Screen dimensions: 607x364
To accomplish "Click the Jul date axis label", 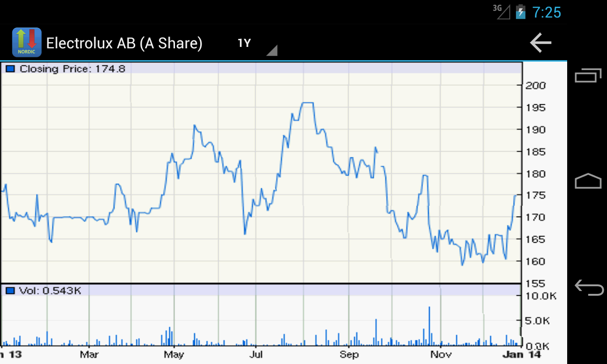I will [x=256, y=355].
